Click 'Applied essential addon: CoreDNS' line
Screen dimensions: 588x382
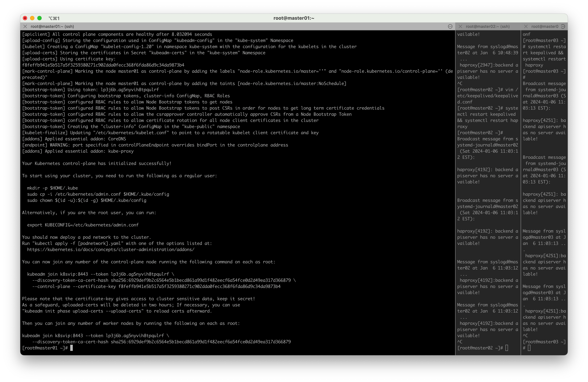74,139
